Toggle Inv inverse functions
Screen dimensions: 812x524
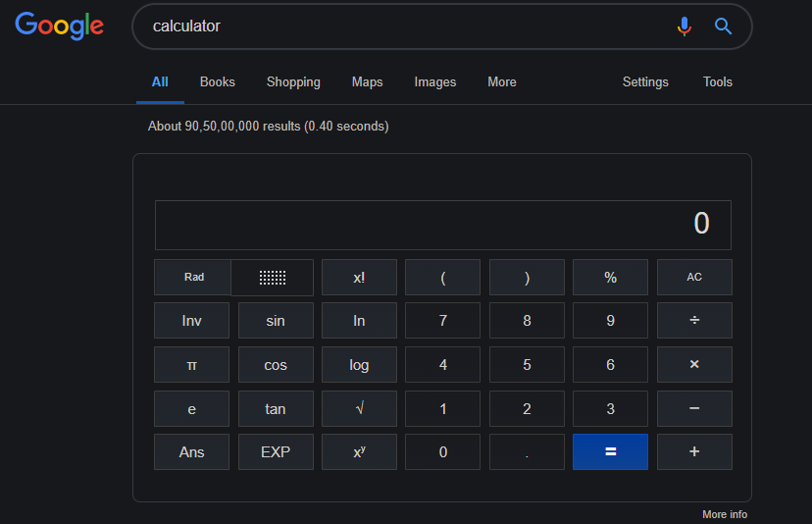191,321
